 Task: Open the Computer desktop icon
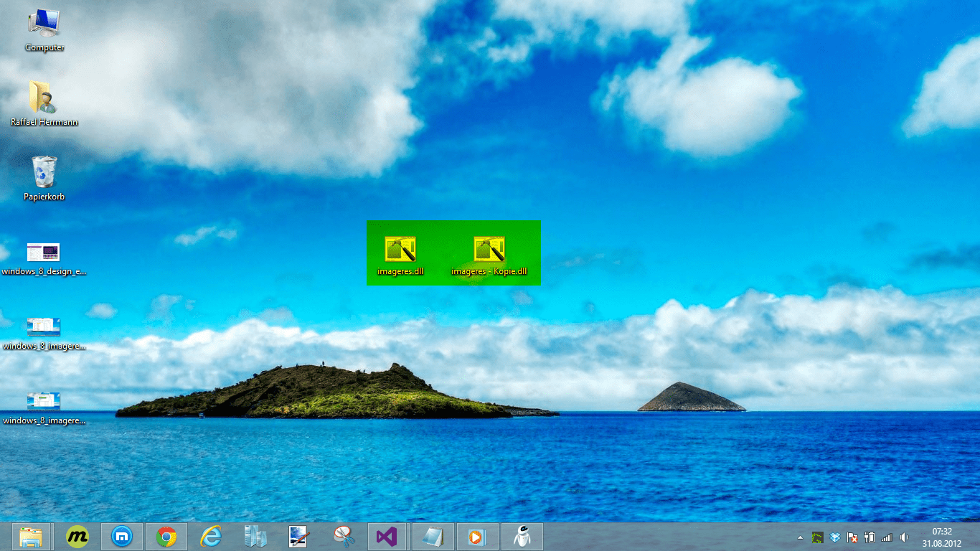tap(44, 29)
